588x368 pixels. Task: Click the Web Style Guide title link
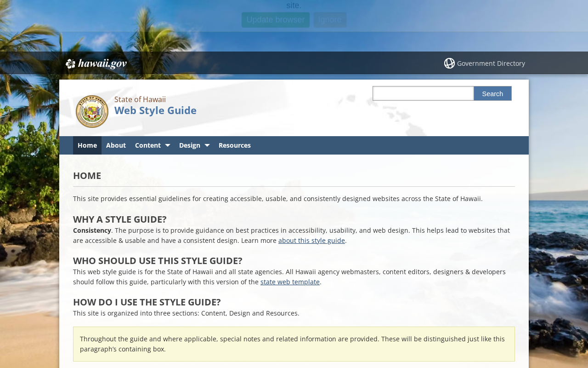[x=155, y=110]
